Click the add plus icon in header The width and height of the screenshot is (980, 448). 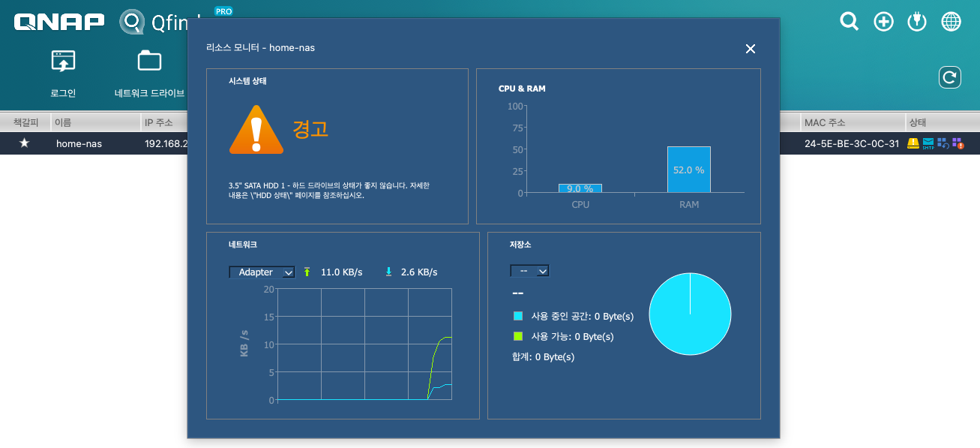(883, 22)
